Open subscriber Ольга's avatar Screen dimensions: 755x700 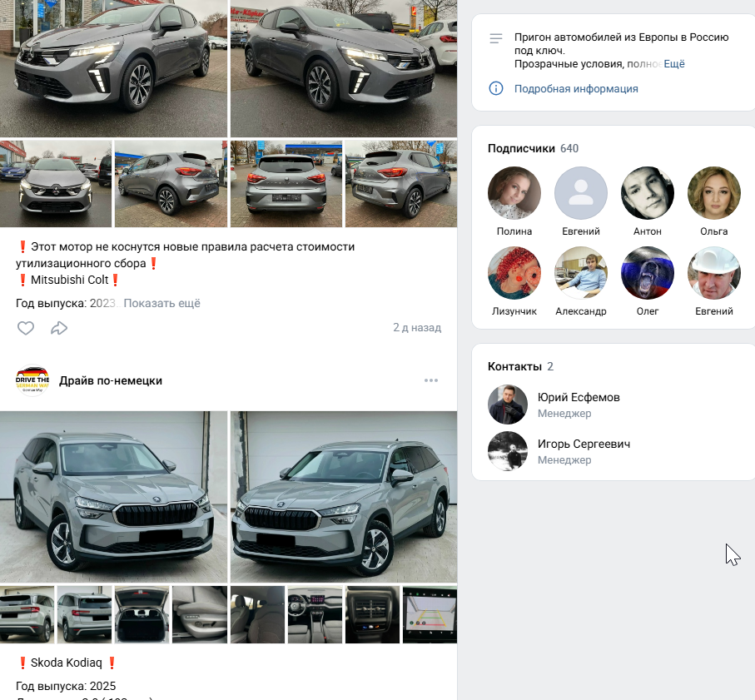click(713, 193)
